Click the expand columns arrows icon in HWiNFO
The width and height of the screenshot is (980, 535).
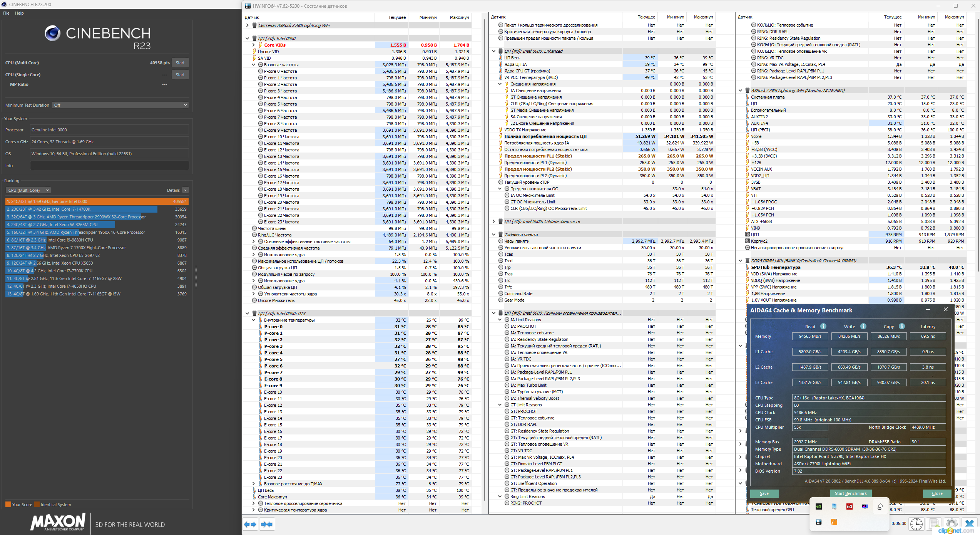[250, 524]
